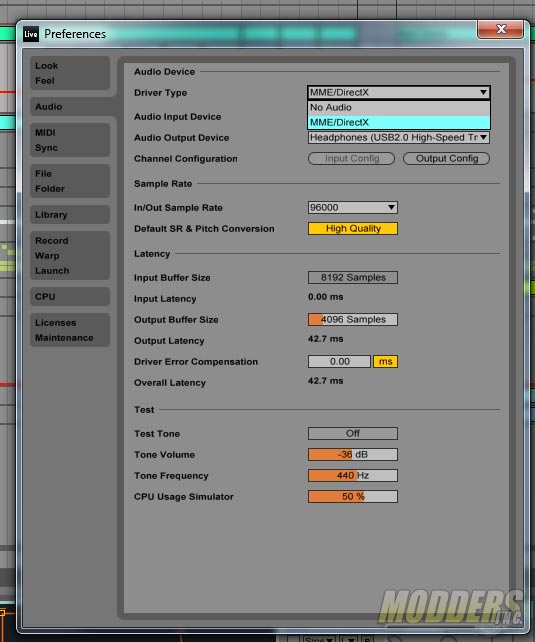Open the CPU preferences tab
Image resolution: width=535 pixels, height=642 pixels.
point(70,296)
